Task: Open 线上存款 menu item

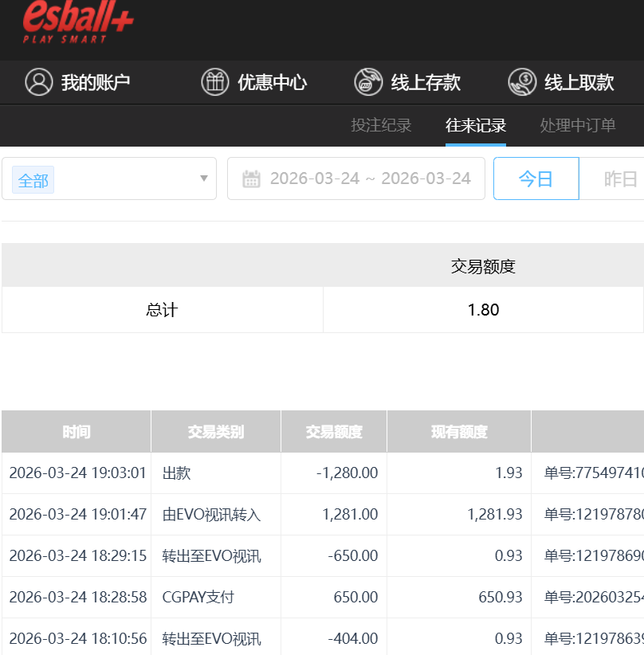Action: click(x=426, y=82)
